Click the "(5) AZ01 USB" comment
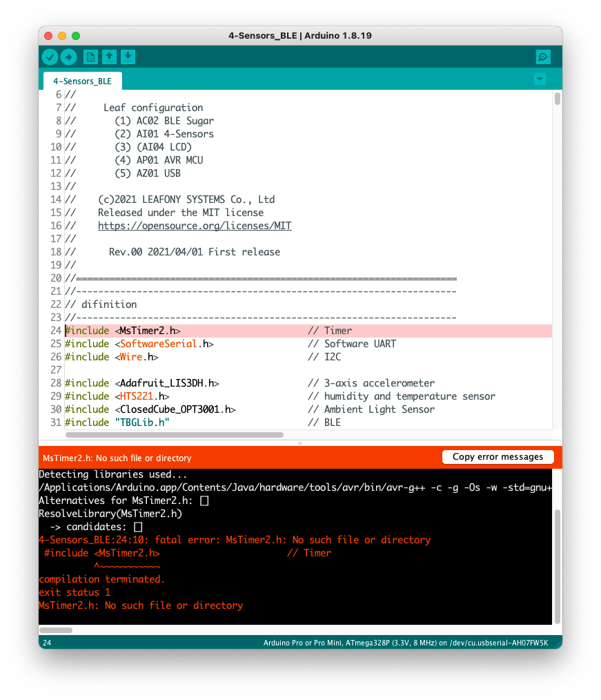The width and height of the screenshot is (601, 700). [148, 173]
